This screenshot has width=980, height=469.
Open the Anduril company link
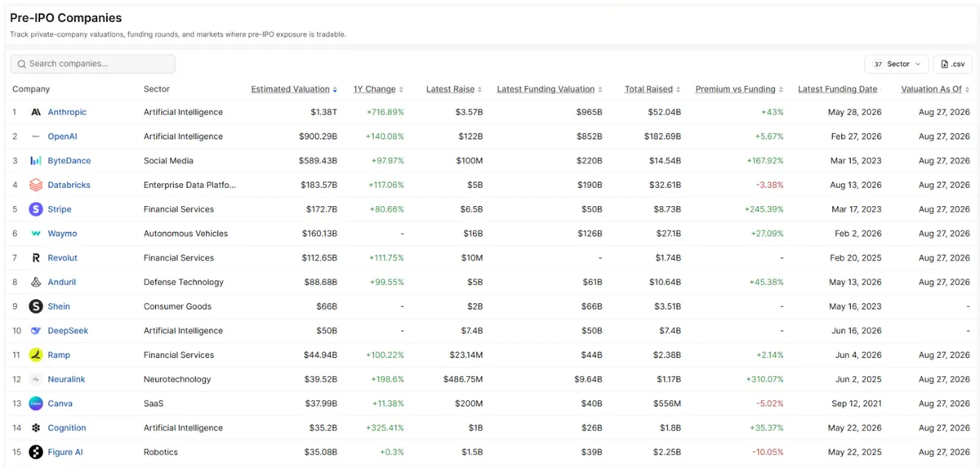point(62,282)
